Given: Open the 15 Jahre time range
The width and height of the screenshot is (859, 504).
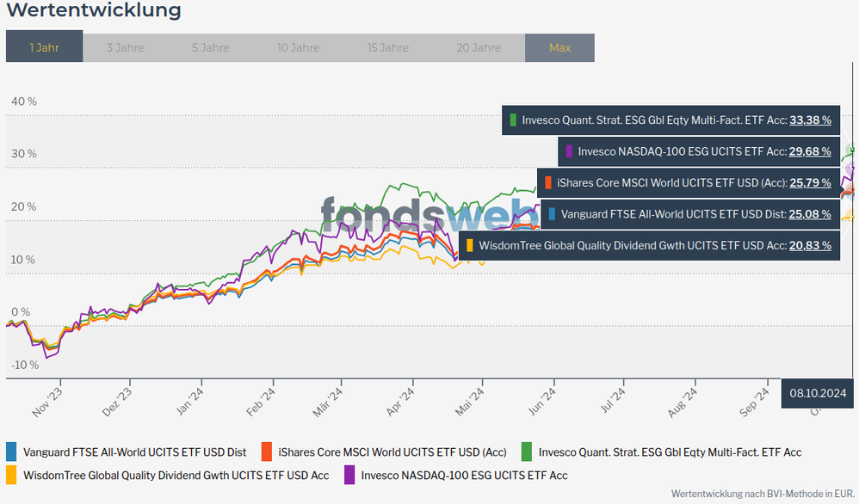Looking at the screenshot, I should pyautogui.click(x=387, y=47).
